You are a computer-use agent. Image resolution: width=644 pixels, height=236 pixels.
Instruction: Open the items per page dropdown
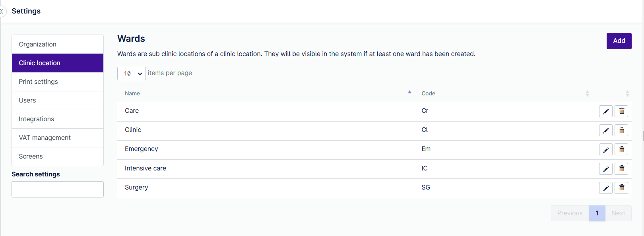pyautogui.click(x=132, y=74)
